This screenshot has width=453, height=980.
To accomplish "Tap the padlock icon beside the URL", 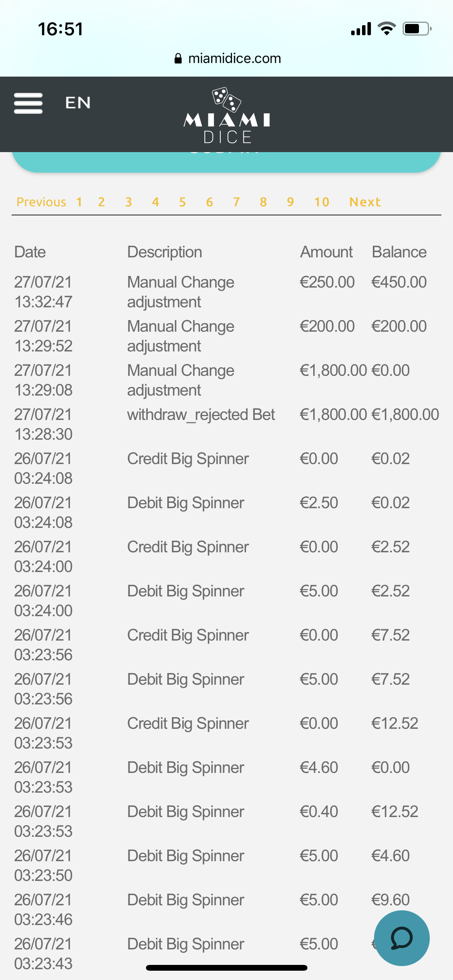I will pyautogui.click(x=178, y=58).
